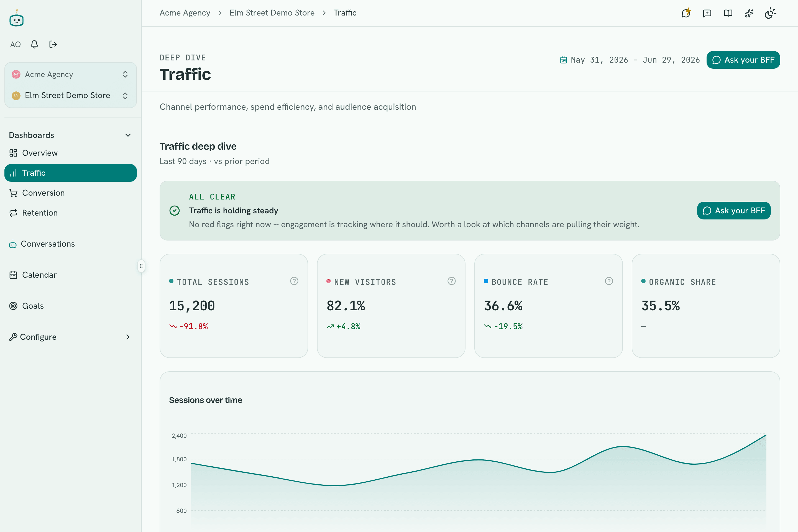
Task: Go to the Goals page
Action: (71, 306)
